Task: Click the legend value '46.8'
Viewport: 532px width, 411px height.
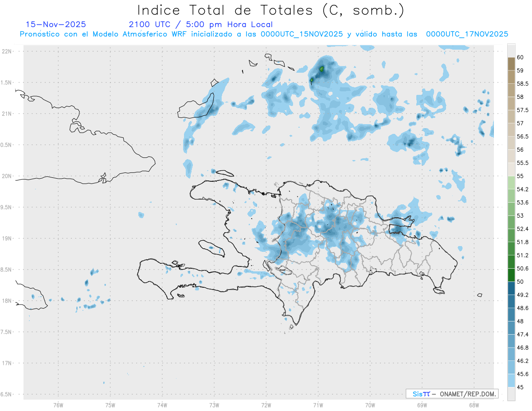Action: (x=523, y=348)
